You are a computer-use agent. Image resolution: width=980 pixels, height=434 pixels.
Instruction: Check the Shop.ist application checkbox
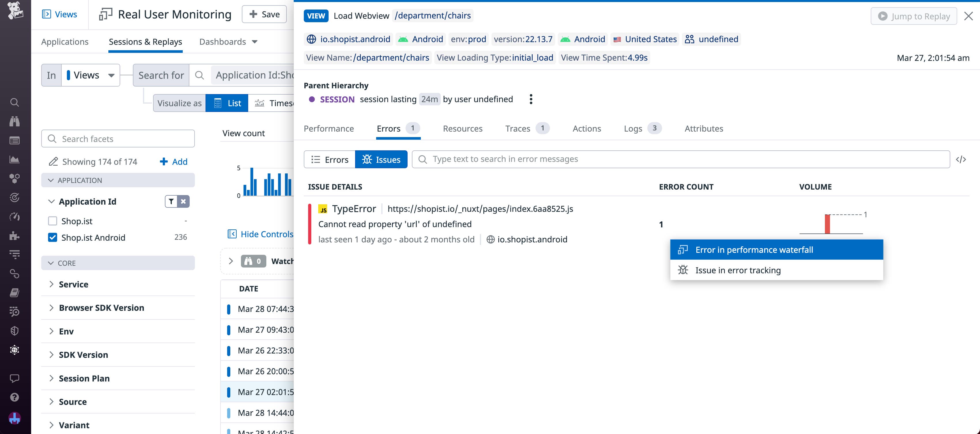pyautogui.click(x=52, y=220)
